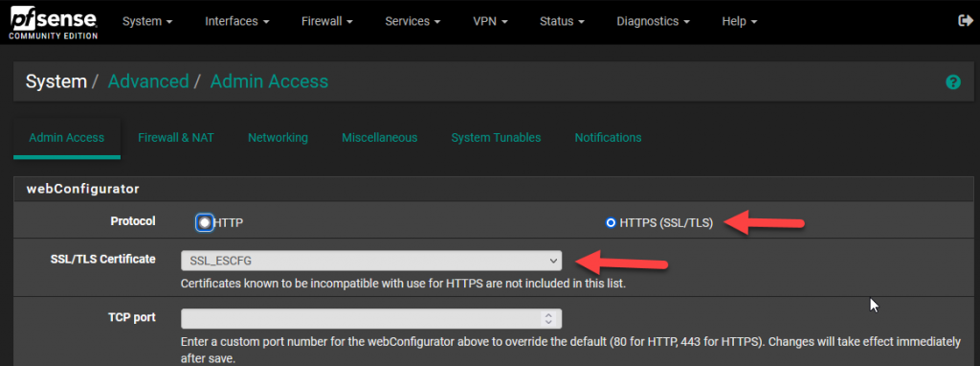The image size is (980, 366).
Task: Select the HTTP protocol radio button
Action: coord(205,222)
